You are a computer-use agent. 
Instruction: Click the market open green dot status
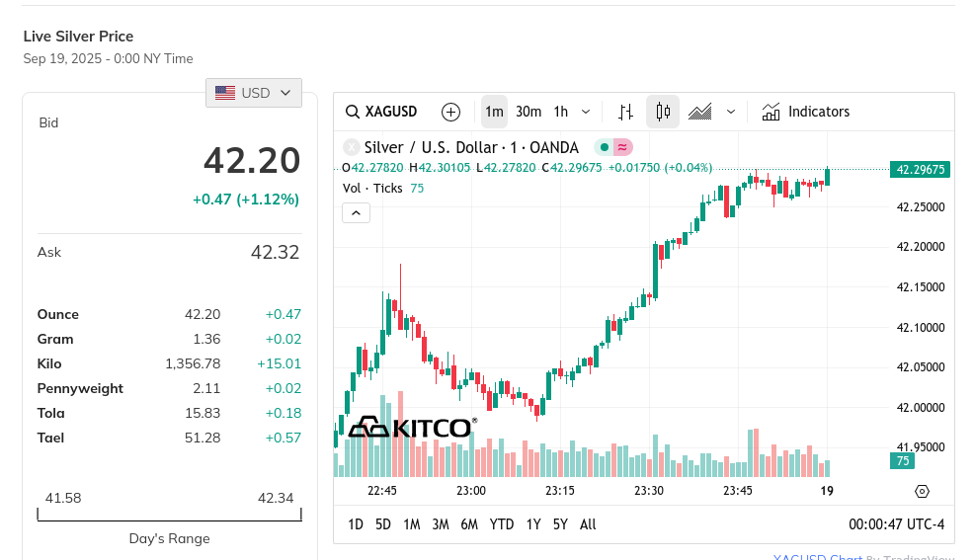[x=604, y=147]
